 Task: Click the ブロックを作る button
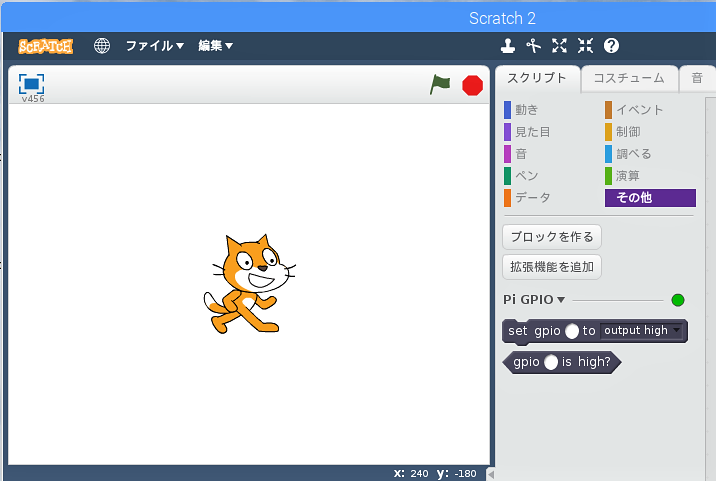(552, 237)
